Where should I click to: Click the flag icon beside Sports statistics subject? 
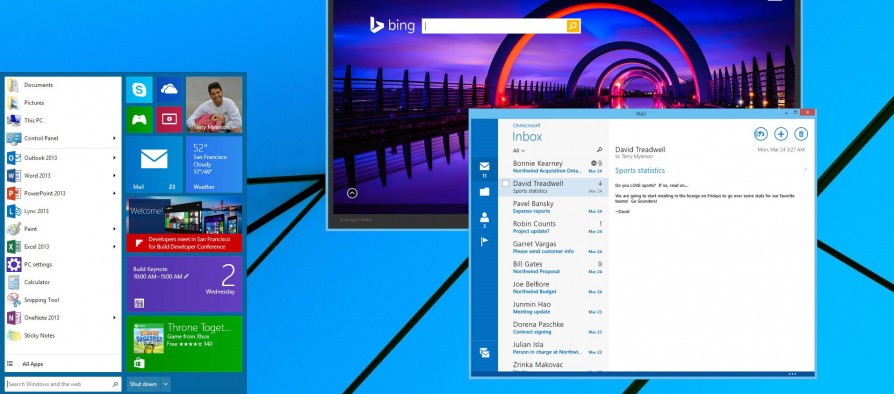(x=806, y=170)
